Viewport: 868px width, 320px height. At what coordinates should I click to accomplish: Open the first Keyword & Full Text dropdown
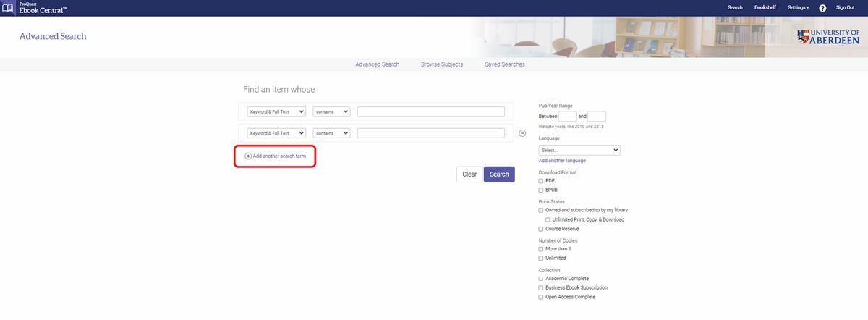pos(276,111)
